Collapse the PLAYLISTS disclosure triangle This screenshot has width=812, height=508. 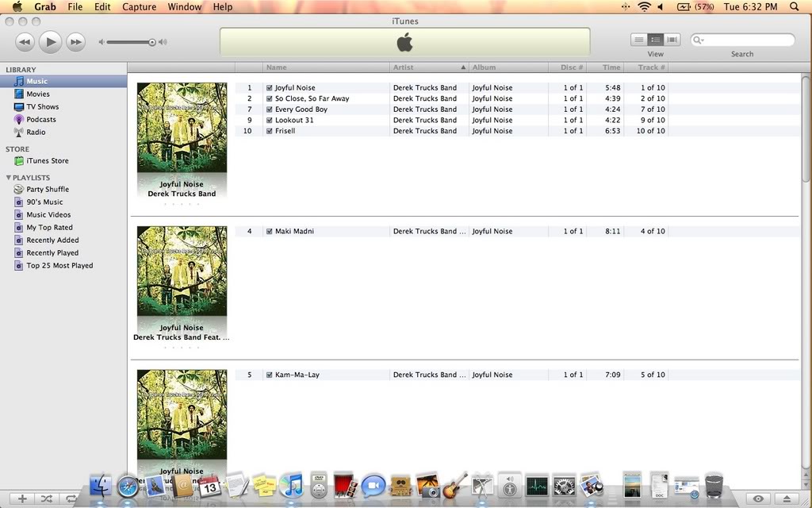tap(8, 177)
